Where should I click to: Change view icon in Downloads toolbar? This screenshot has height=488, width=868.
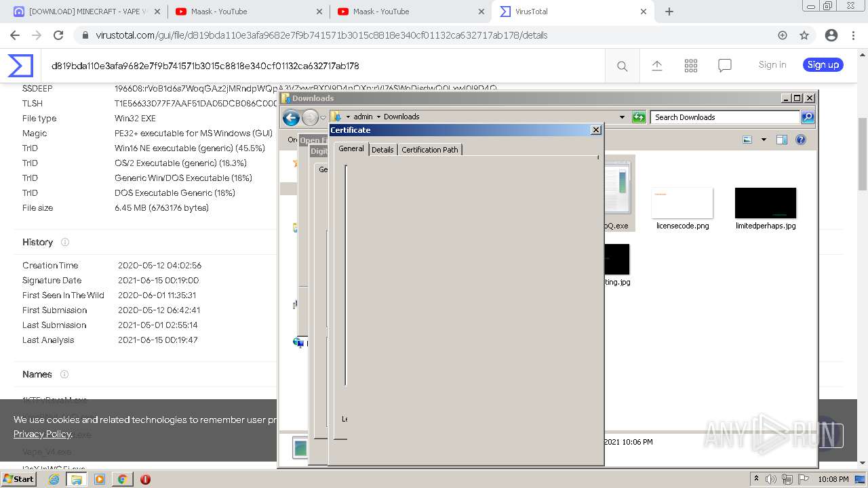pyautogui.click(x=747, y=140)
